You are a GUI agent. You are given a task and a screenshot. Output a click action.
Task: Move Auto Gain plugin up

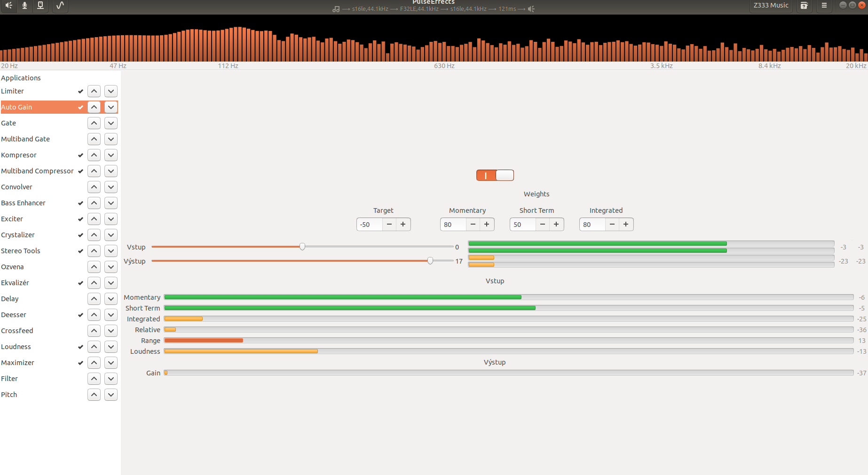click(x=94, y=107)
